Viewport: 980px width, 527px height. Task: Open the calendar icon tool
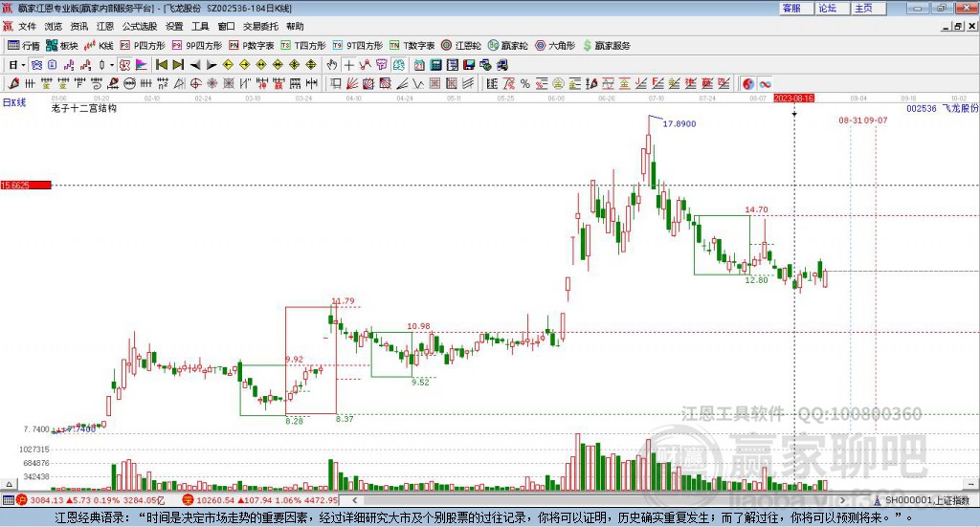click(419, 65)
